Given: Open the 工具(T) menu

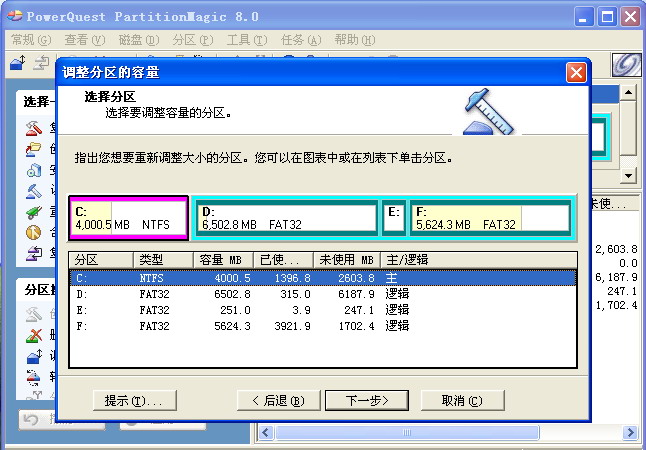Looking at the screenshot, I should (247, 40).
